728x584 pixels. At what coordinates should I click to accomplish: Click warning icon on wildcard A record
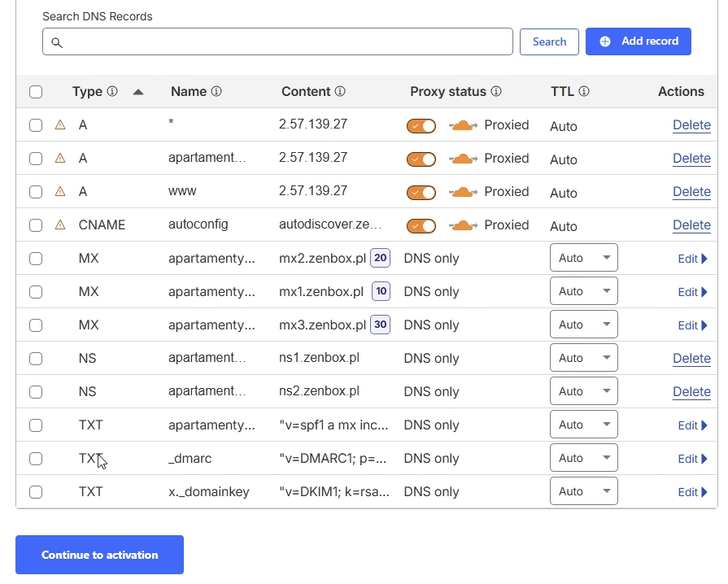(60, 125)
